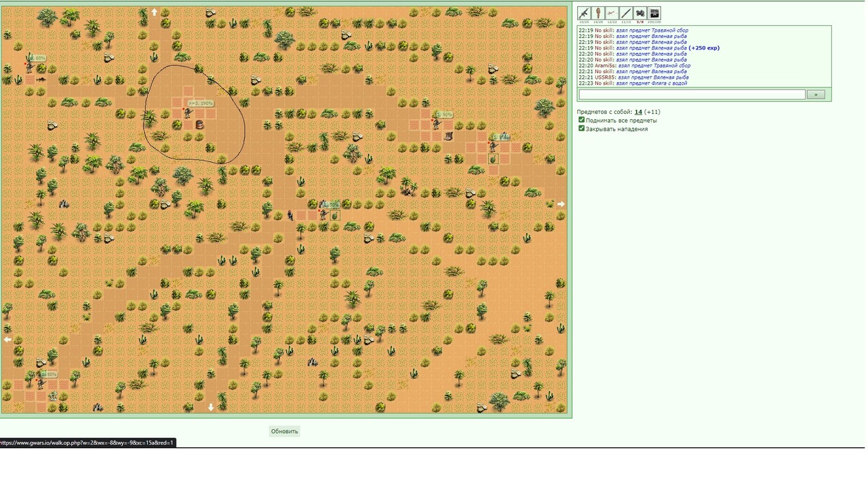Focus the chat message input field

tap(692, 94)
